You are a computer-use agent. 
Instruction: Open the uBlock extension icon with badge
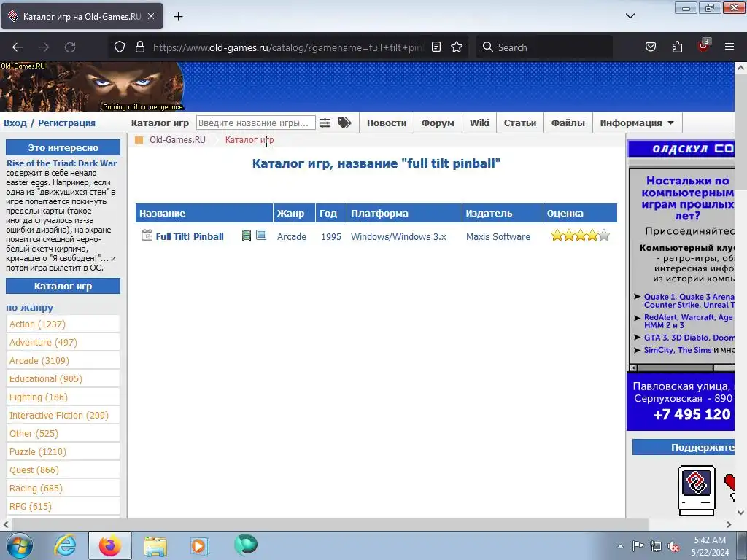click(x=704, y=46)
